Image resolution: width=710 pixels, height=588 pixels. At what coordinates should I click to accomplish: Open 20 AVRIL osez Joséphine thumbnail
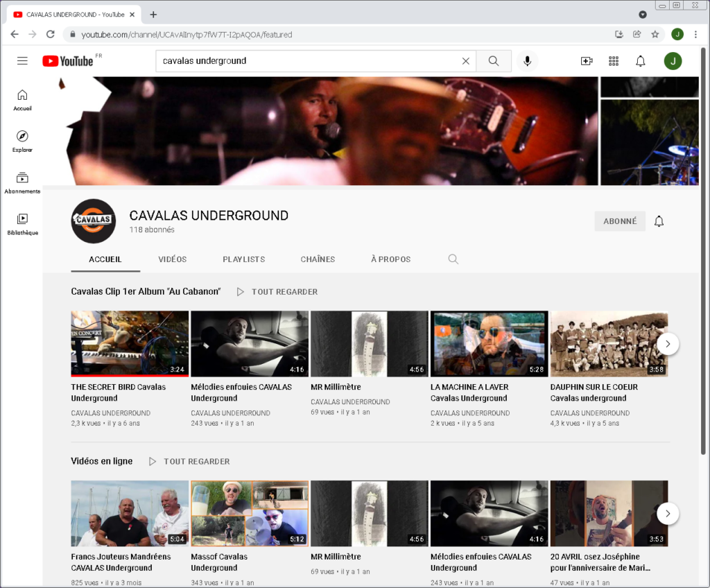(609, 513)
